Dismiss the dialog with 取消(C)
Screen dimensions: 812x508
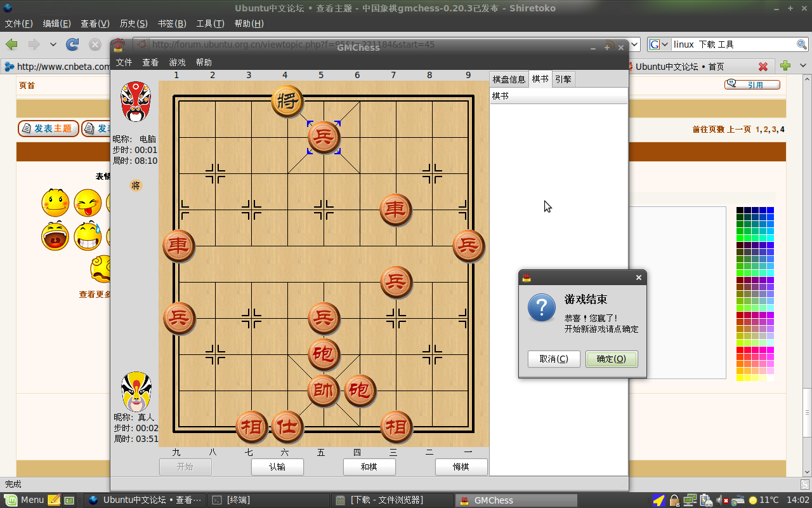click(554, 359)
